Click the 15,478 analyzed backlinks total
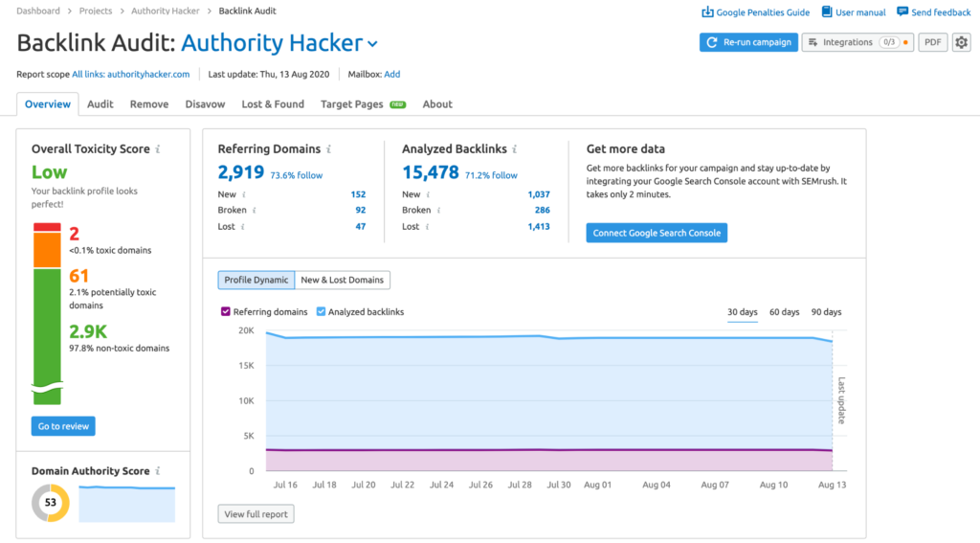980x543 pixels. click(430, 172)
